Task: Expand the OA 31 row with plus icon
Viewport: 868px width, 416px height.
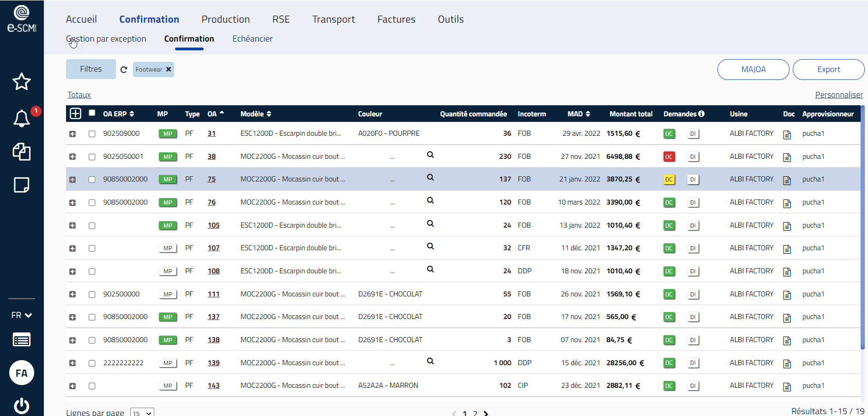Action: pos(72,133)
